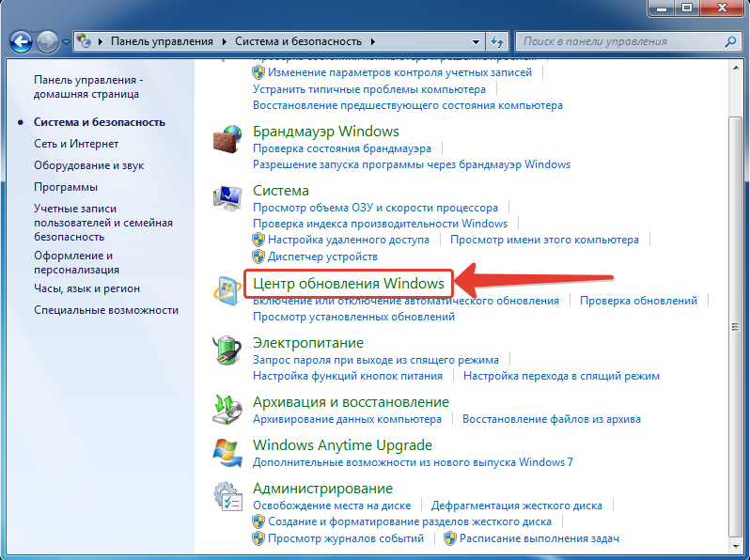Viewport: 750px width, 560px height.
Task: Open the recent pages dropdown next to Forward
Action: pyautogui.click(x=66, y=42)
